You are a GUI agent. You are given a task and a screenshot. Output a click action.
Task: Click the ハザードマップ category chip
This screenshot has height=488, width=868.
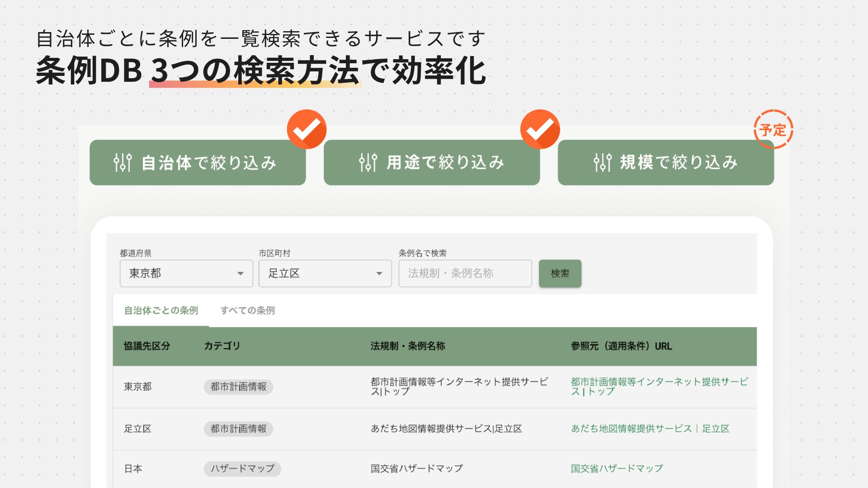[242, 469]
